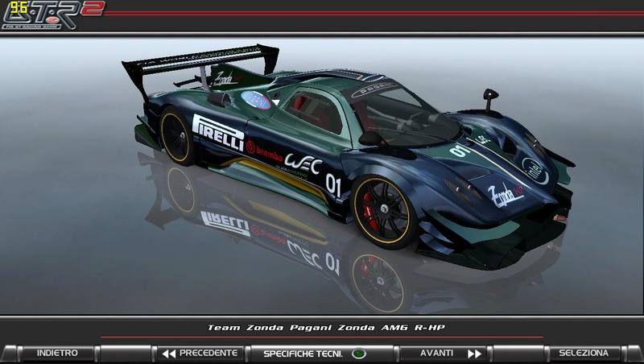
Task: Confirm the car with SELEZIONA
Action: tap(584, 354)
